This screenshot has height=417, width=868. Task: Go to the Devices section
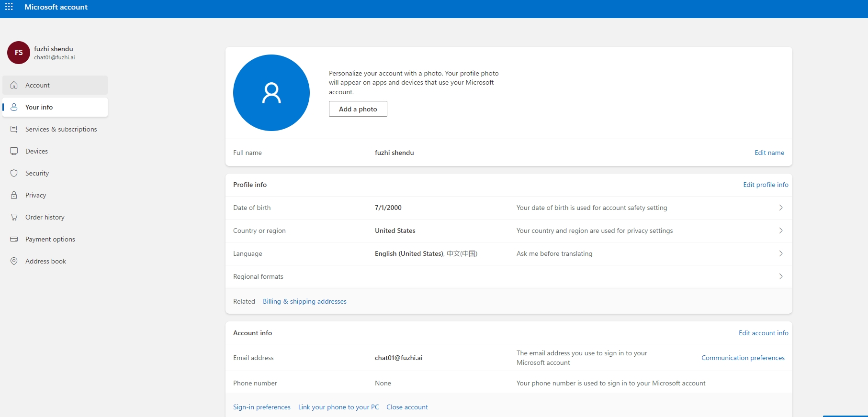click(55, 151)
